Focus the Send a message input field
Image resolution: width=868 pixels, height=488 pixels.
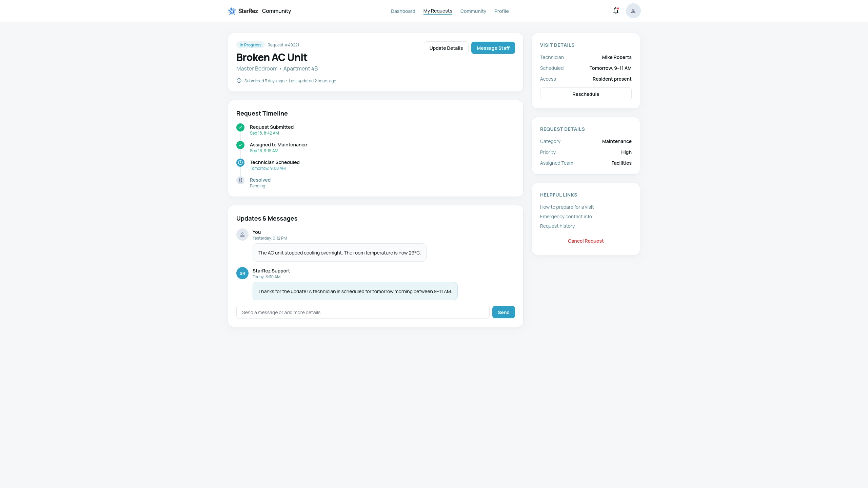[x=363, y=312]
